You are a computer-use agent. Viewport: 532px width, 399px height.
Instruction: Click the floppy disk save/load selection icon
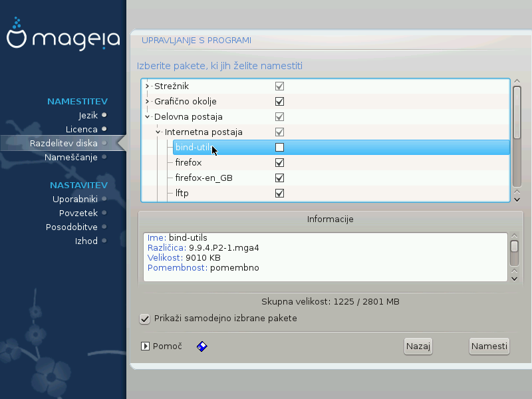(x=202, y=346)
